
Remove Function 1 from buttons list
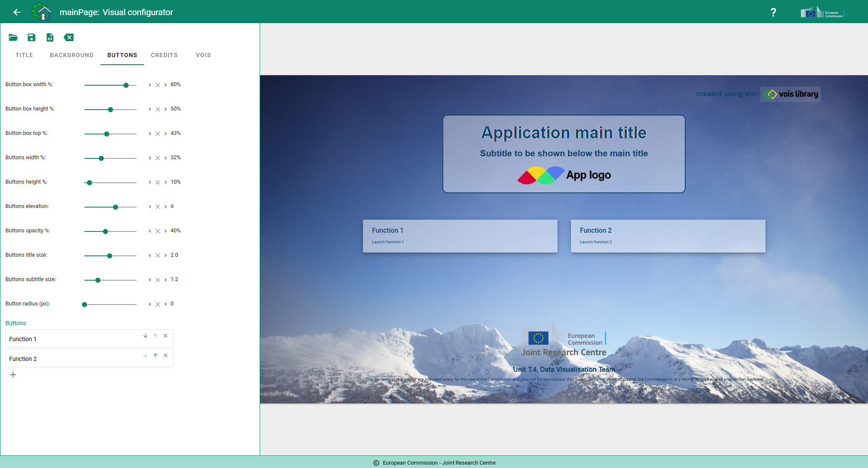click(166, 336)
